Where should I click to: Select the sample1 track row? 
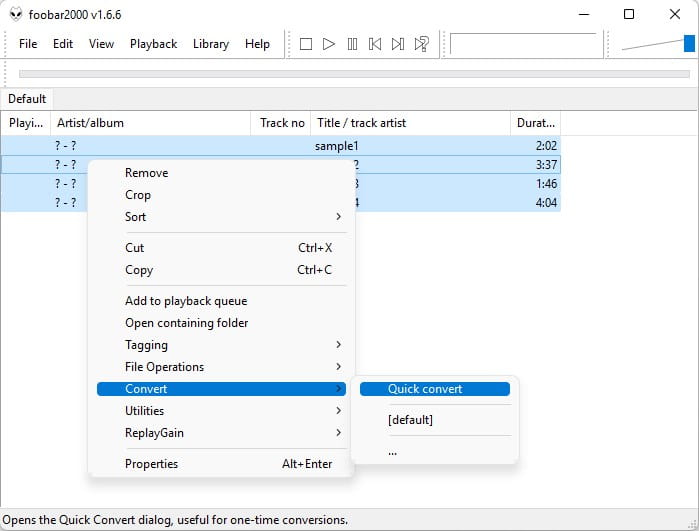pyautogui.click(x=281, y=146)
